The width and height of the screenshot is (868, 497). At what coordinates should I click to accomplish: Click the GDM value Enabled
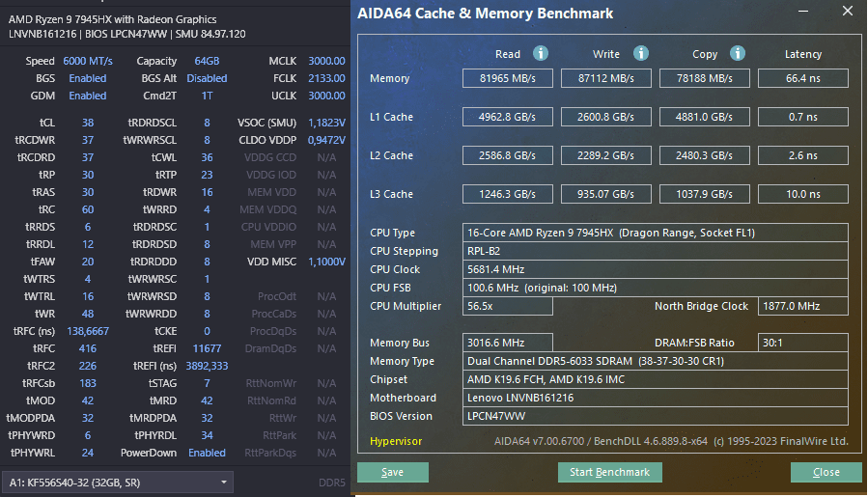[x=88, y=96]
